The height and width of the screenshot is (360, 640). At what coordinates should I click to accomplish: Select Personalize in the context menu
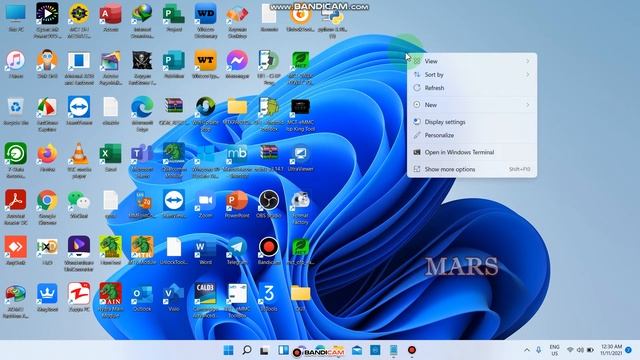472,135
